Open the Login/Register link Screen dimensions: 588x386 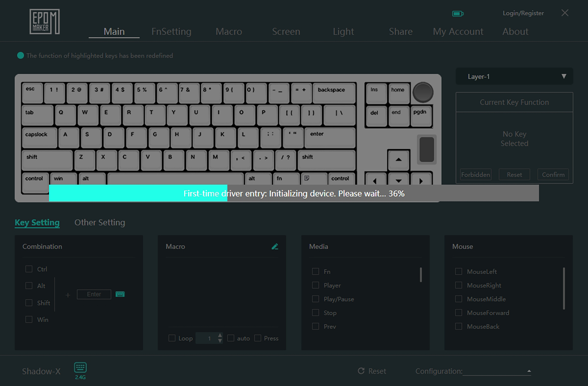(x=523, y=13)
